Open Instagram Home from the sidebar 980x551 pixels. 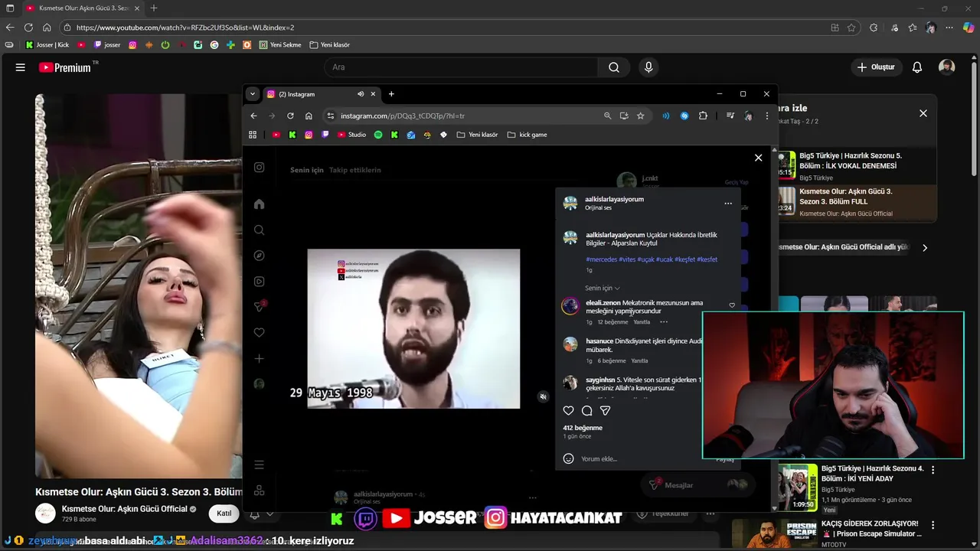(259, 204)
